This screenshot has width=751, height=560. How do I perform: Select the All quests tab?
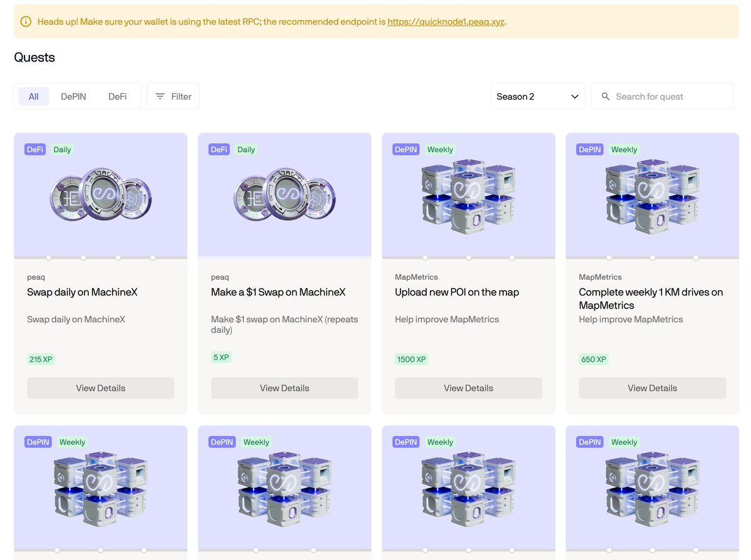click(x=34, y=96)
